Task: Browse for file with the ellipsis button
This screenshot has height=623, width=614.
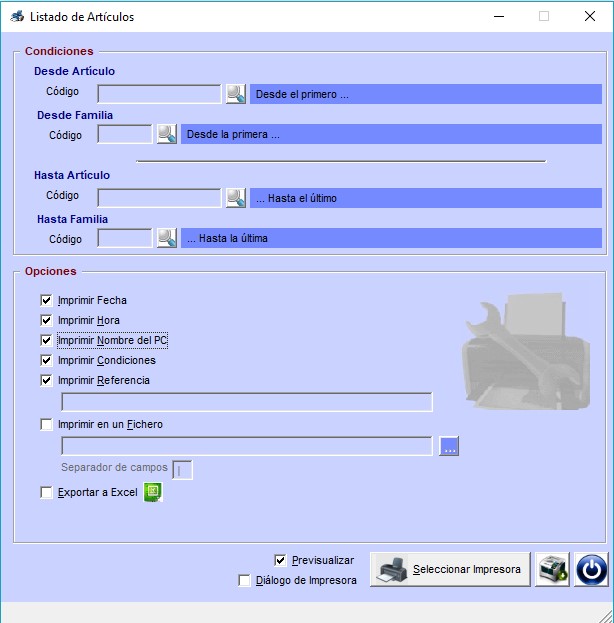Action: [449, 446]
